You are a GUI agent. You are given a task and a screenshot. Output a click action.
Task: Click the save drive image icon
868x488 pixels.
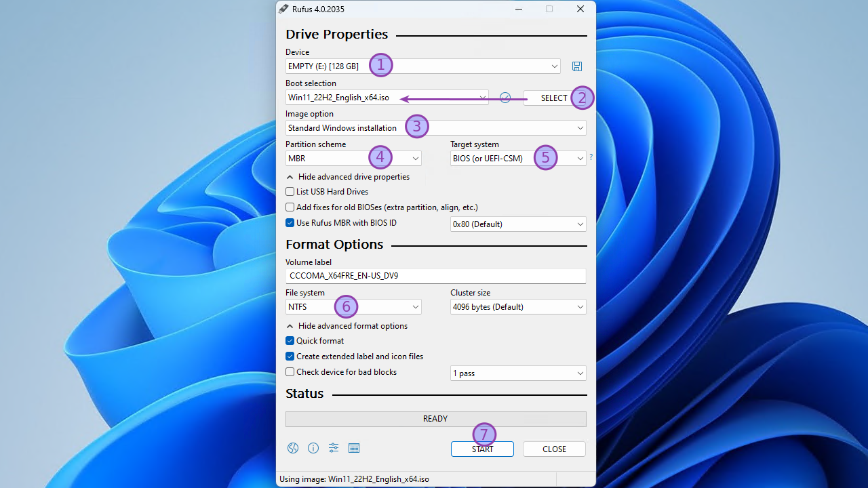tap(577, 66)
